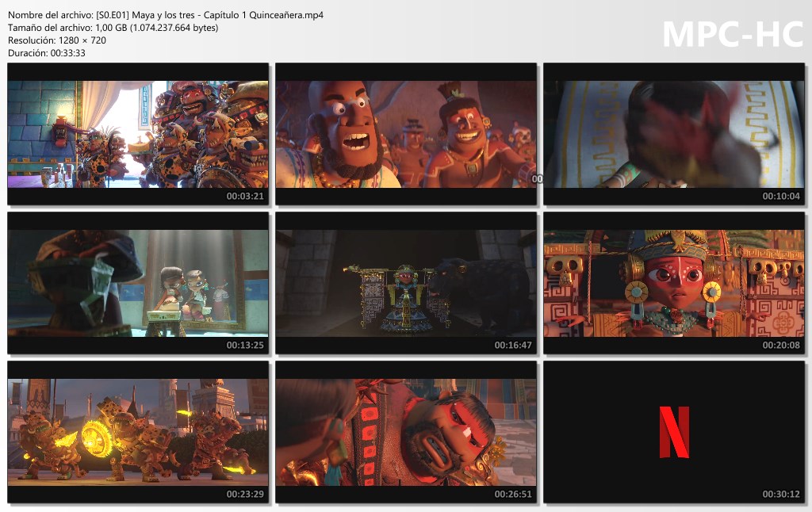Click the 'Duración: 00:33:33' text
Viewport: 812px width, 512px height.
click(47, 53)
